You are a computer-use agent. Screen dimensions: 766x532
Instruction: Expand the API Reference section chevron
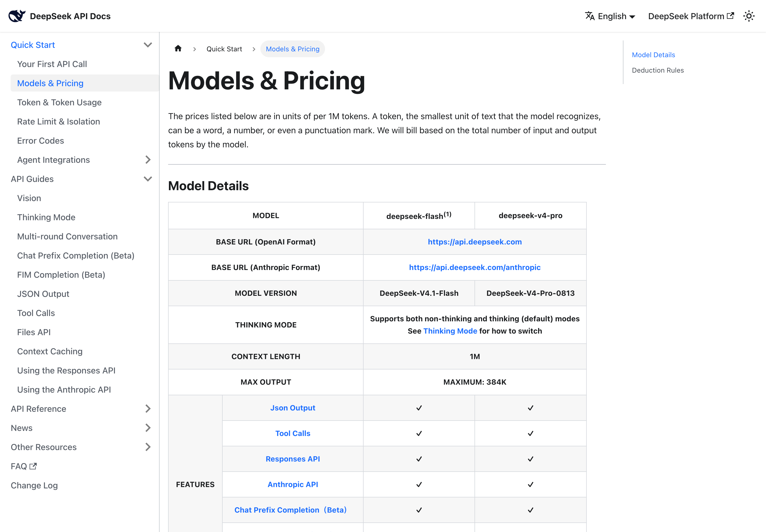[x=148, y=409]
